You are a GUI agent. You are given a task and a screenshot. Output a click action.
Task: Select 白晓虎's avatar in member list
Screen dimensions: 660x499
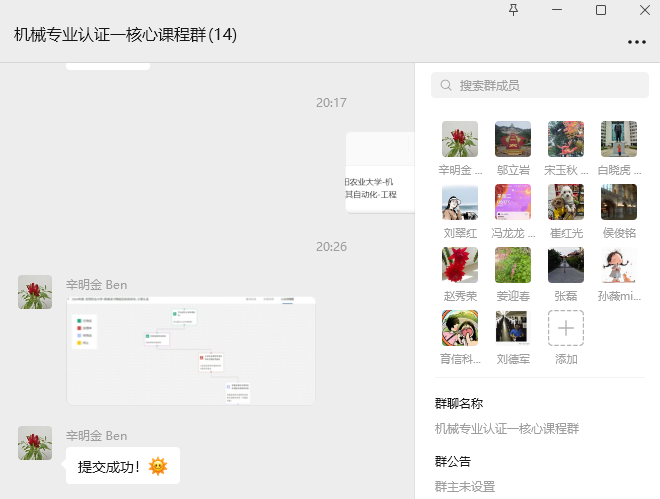coord(618,139)
